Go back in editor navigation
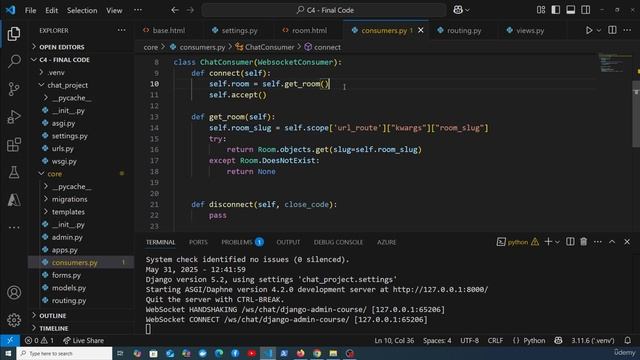Screen dimensions: 640x360 (x=175, y=10)
